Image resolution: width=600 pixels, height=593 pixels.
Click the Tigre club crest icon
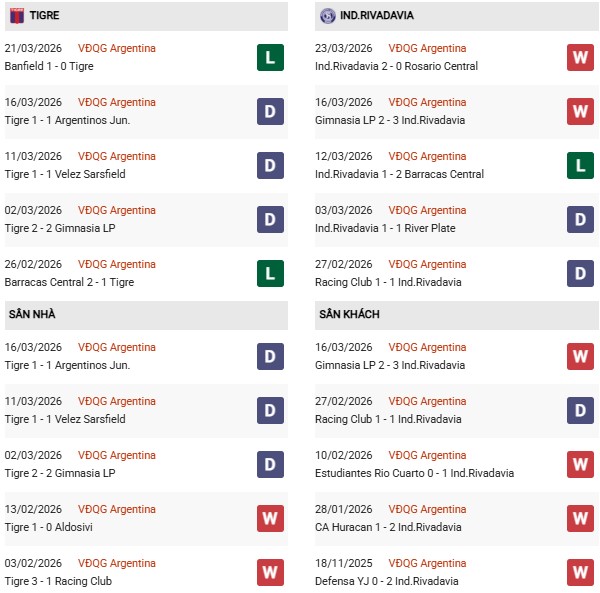click(17, 16)
